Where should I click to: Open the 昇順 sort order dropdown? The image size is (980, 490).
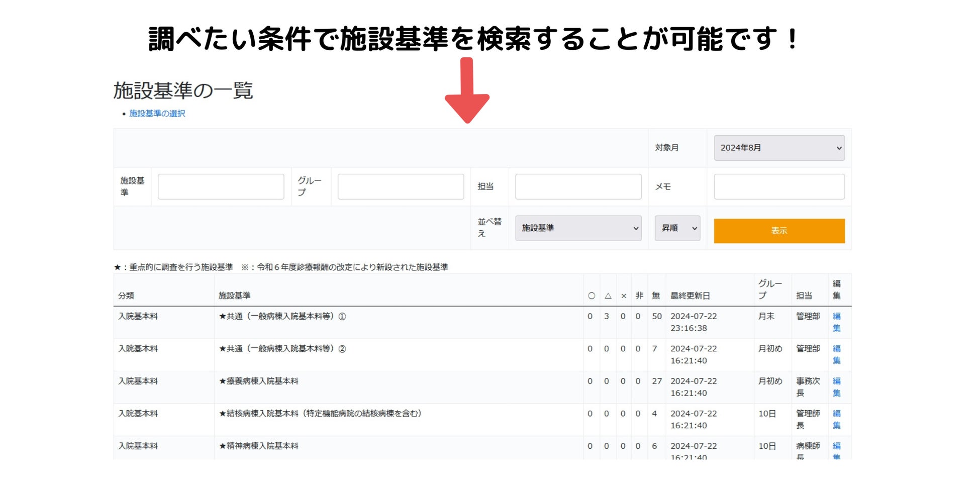tap(677, 228)
